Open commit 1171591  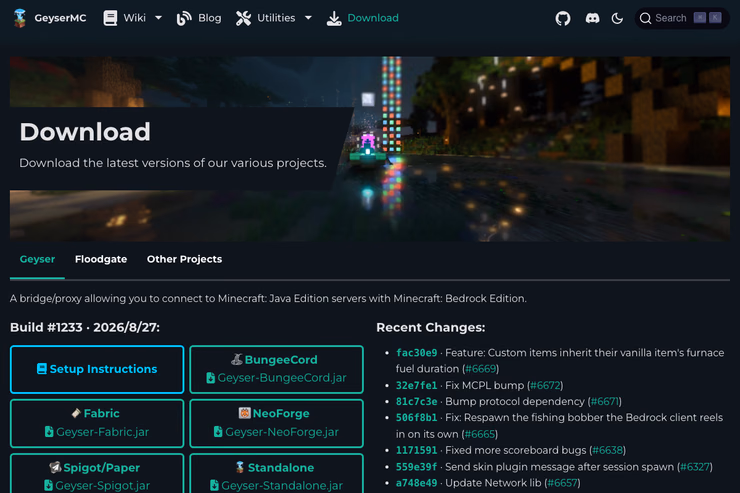pos(416,450)
